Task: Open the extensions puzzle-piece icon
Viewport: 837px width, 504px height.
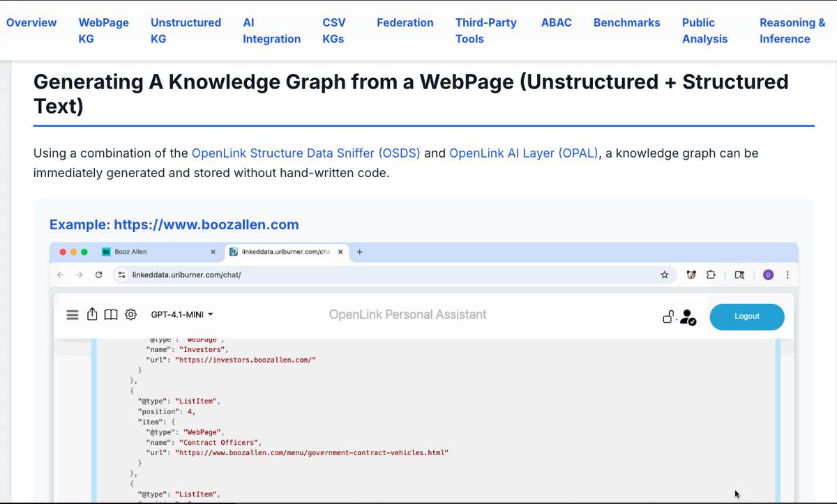Action: click(x=711, y=275)
